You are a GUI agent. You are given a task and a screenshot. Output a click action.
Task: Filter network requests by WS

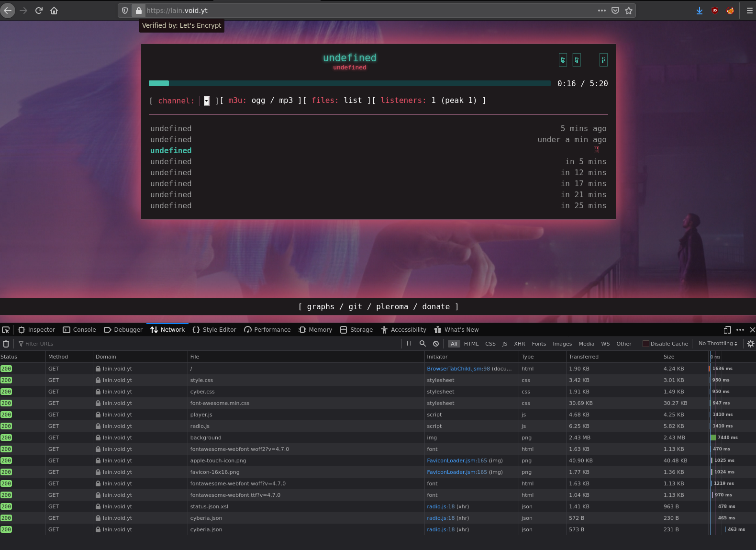coord(605,344)
